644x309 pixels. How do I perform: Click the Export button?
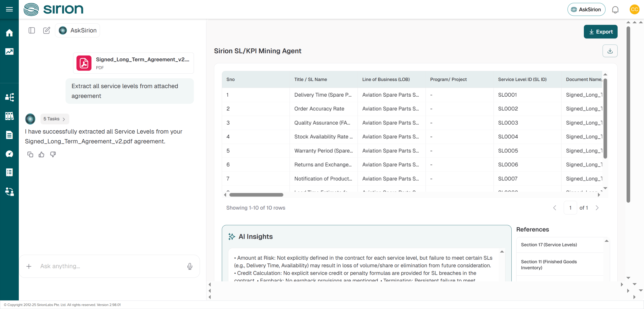point(600,32)
